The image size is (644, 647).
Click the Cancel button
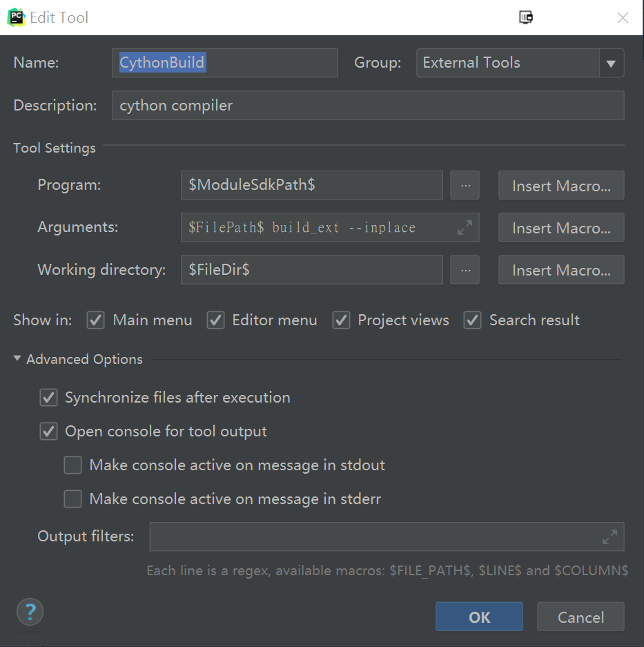580,617
